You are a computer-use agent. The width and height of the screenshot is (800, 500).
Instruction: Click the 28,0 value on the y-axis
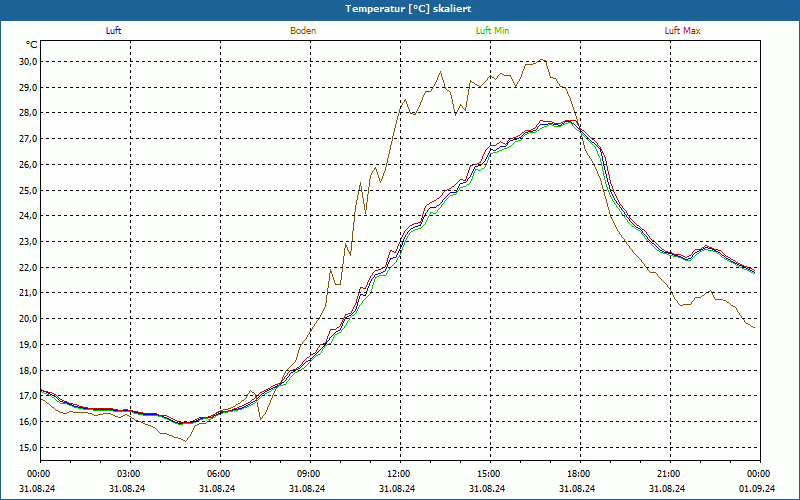point(29,113)
